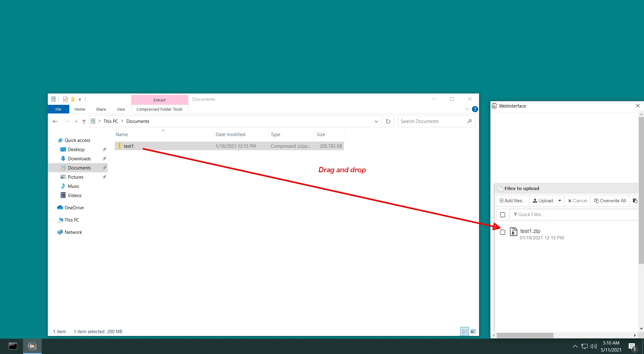Open the command prompt taskbar icon
The height and width of the screenshot is (354, 644).
point(13,346)
